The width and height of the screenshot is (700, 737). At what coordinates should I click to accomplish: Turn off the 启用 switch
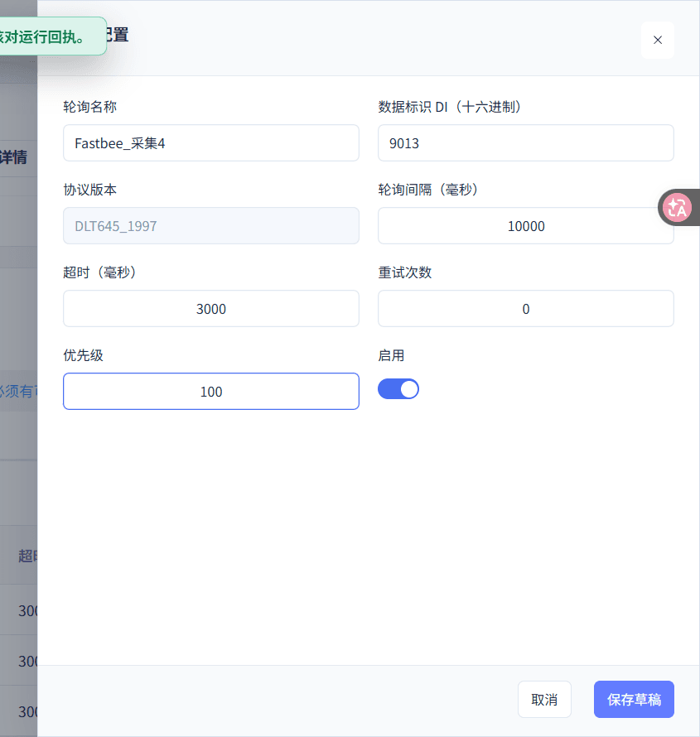pos(398,389)
